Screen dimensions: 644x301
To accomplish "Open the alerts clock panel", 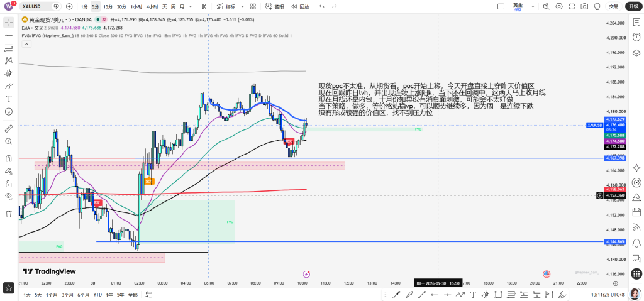I will tap(636, 37).
